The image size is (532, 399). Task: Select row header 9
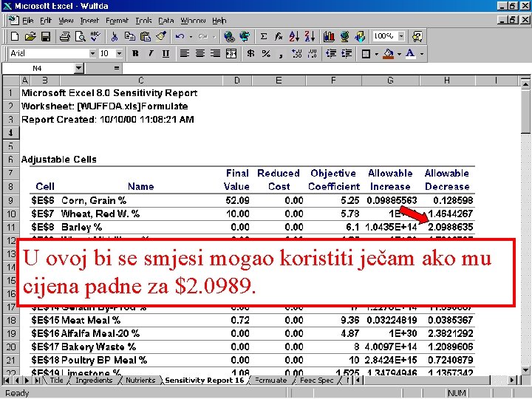11,200
